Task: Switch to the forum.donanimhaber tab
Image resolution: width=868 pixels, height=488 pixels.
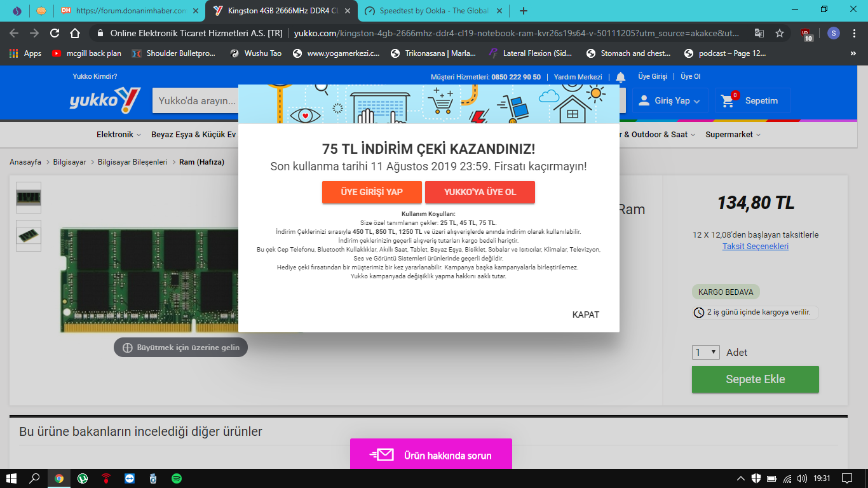Action: click(x=130, y=11)
